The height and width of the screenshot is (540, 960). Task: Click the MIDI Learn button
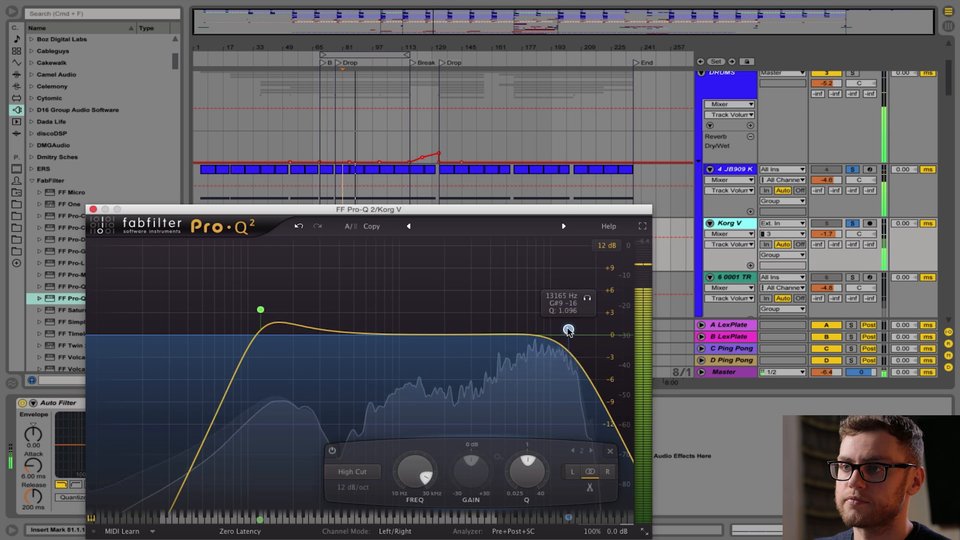pos(122,531)
